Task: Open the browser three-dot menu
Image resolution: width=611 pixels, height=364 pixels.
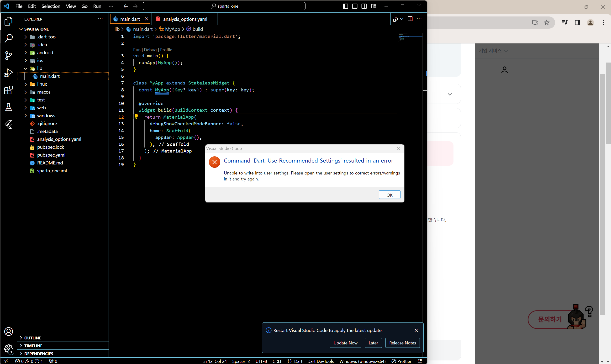Action: tap(603, 23)
